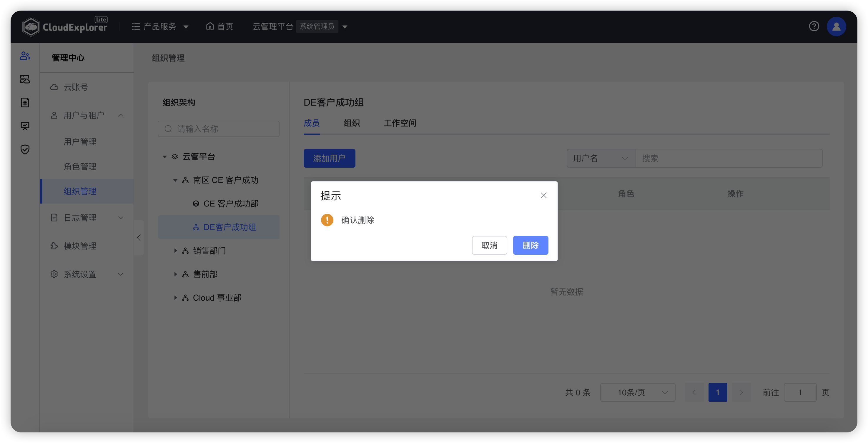Screen dimensions: 868x443
Task: Click the document icon beside 日志管理
Action: click(54, 217)
